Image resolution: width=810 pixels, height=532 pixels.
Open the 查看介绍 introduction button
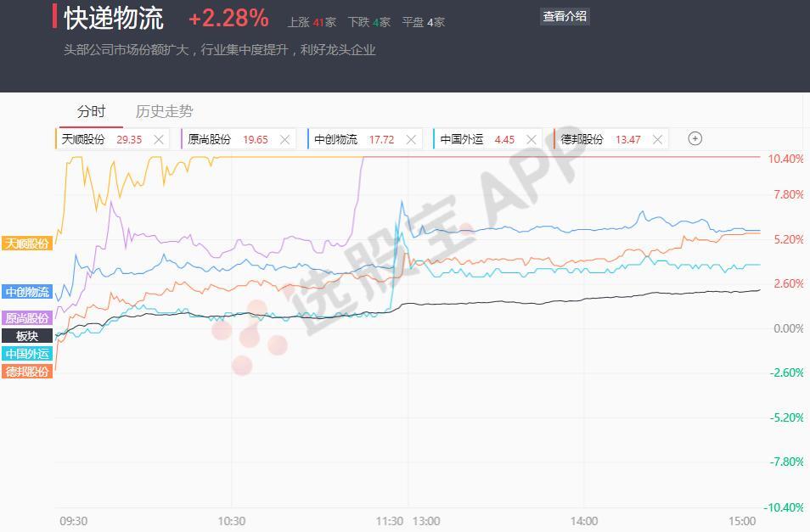pyautogui.click(x=565, y=15)
